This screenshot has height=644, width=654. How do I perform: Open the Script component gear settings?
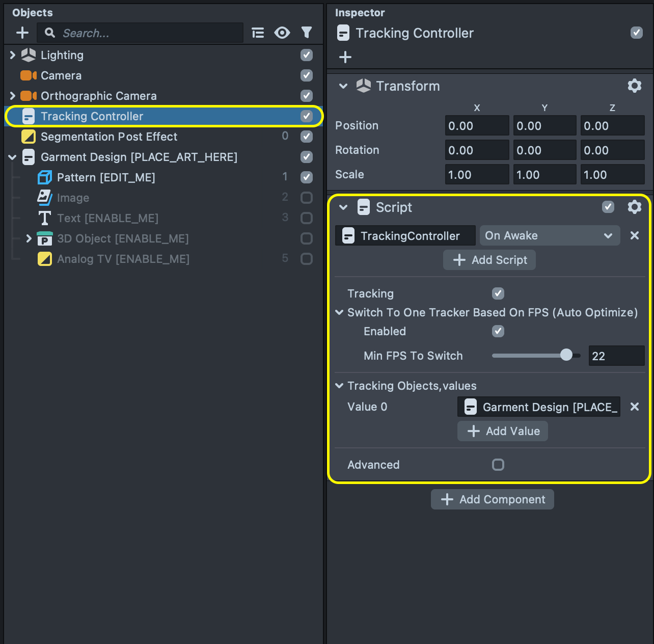634,207
